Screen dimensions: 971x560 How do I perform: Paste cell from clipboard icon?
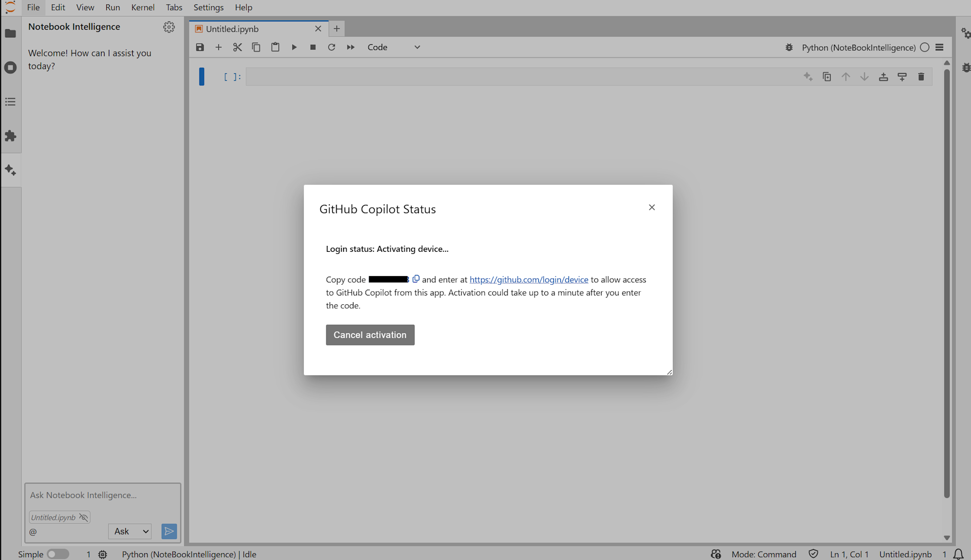pyautogui.click(x=275, y=47)
